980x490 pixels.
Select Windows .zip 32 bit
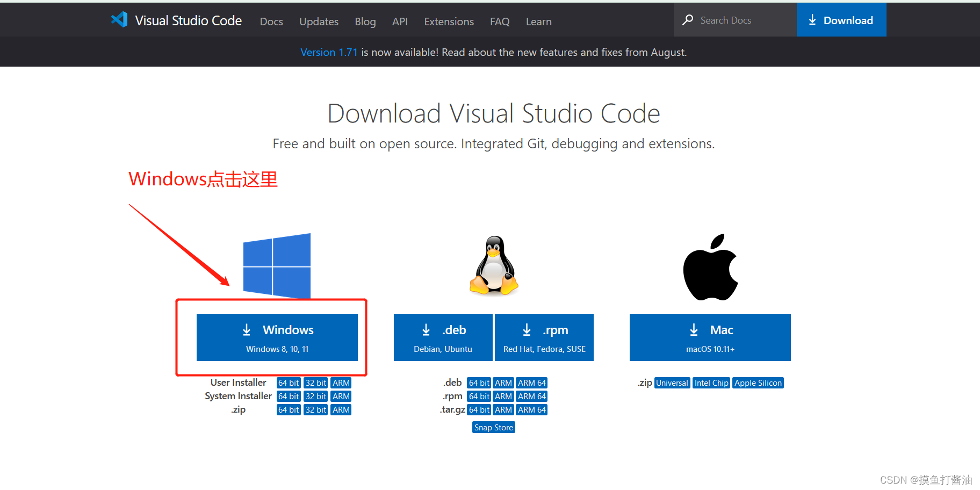tap(316, 409)
